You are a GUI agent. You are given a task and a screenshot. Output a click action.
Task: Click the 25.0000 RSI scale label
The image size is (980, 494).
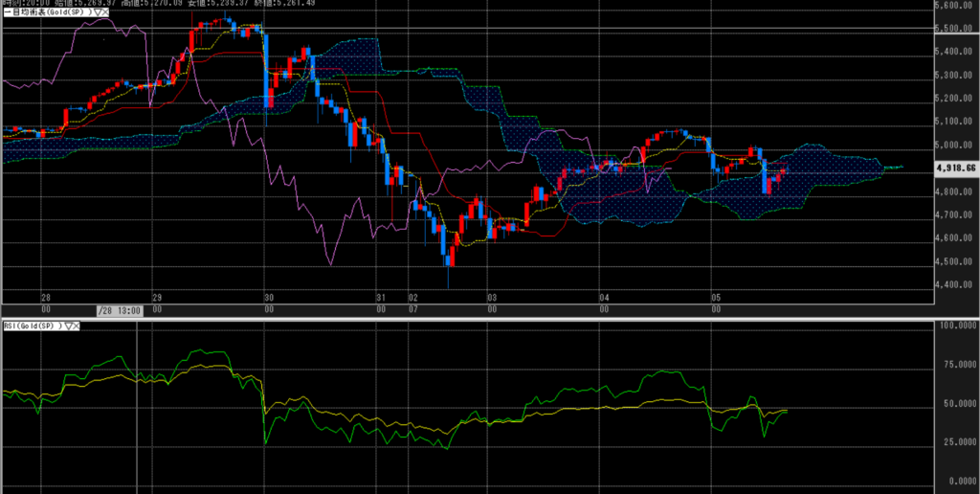(955, 442)
